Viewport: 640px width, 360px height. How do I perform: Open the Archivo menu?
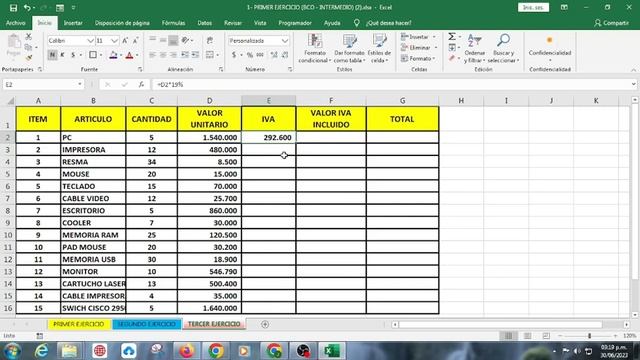click(16, 23)
